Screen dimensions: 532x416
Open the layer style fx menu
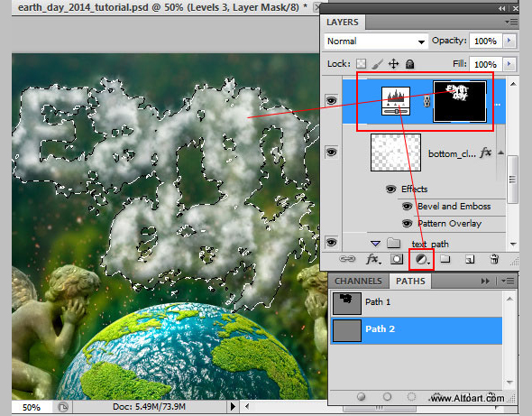pyautogui.click(x=374, y=260)
